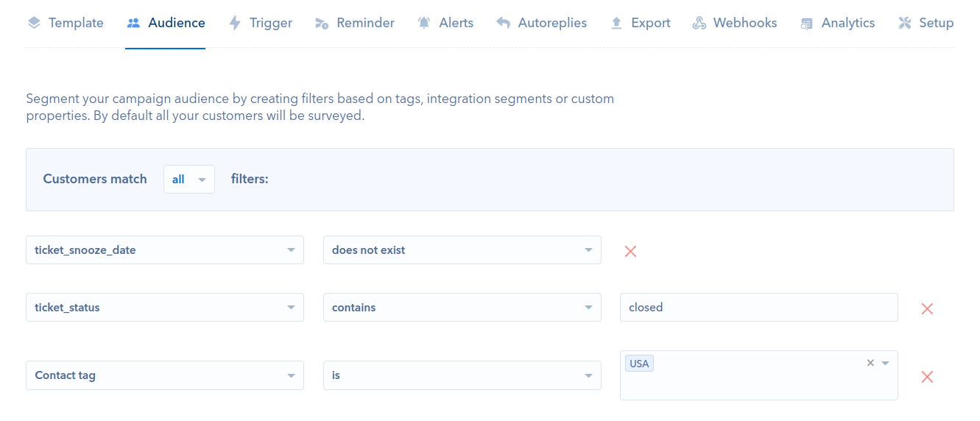Click the 'closed' value input field

point(759,307)
